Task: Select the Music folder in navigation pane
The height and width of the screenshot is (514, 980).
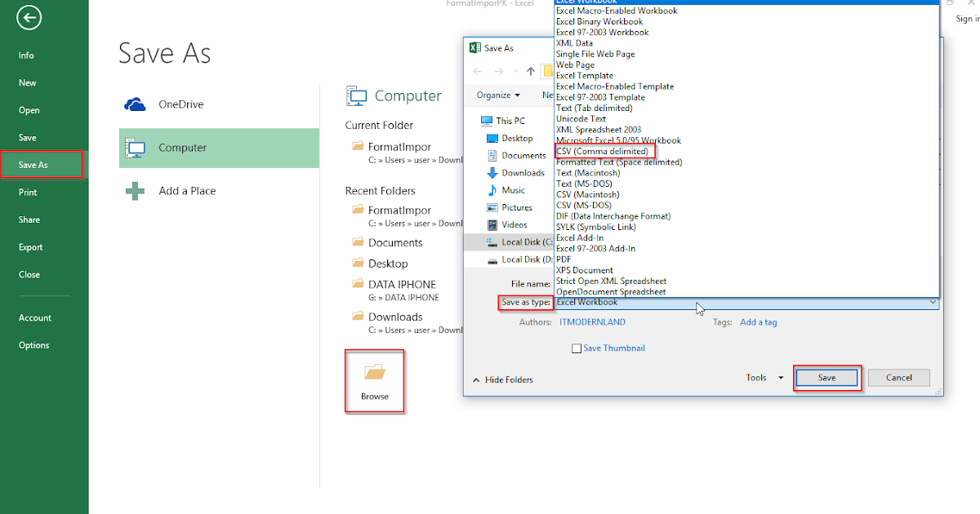Action: [514, 190]
